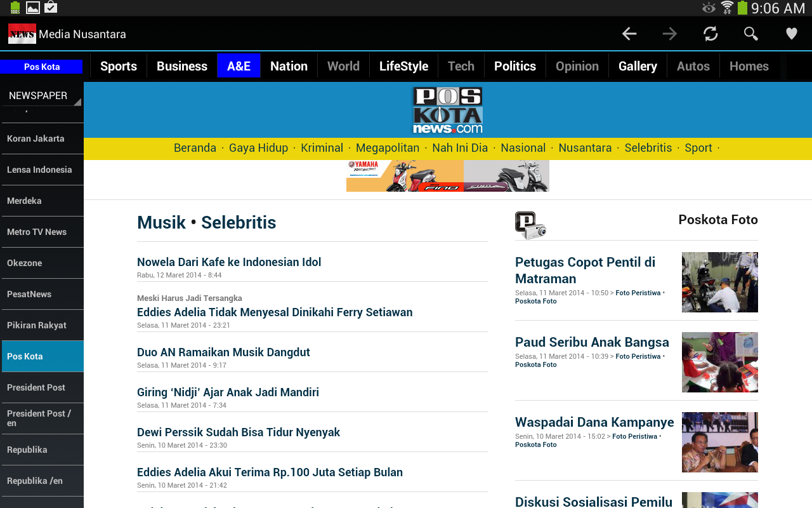Tap the blue Pos Kota label button

click(41, 67)
